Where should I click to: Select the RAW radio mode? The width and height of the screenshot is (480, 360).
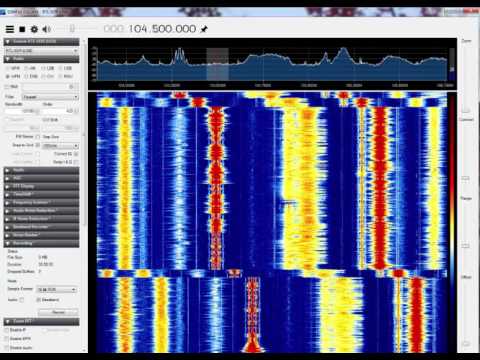(66, 76)
